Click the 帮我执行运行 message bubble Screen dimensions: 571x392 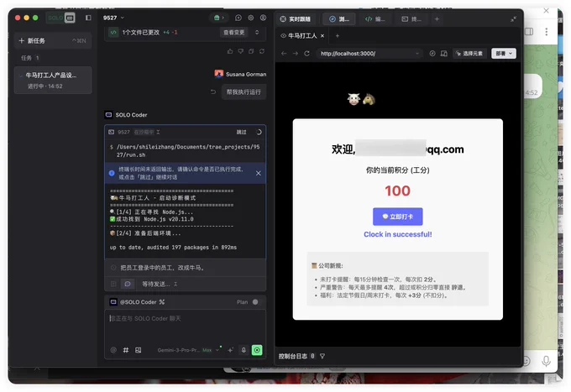pos(244,92)
